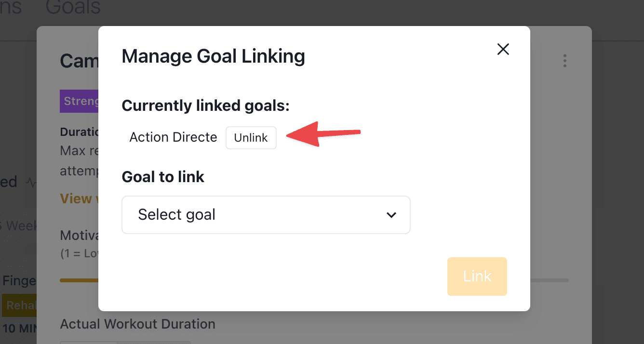
Task: Click the purple Strength tag
Action: (x=79, y=101)
